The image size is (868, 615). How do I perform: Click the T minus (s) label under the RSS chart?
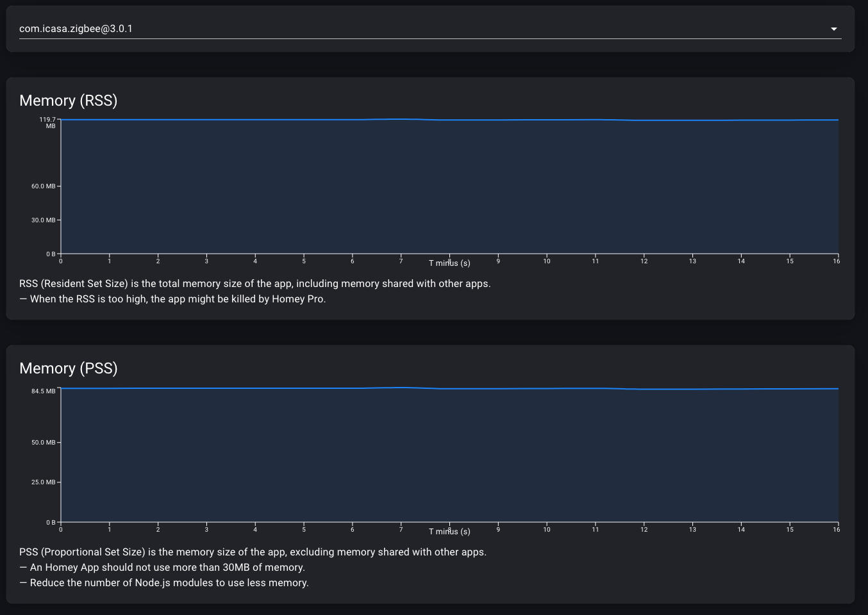(449, 263)
